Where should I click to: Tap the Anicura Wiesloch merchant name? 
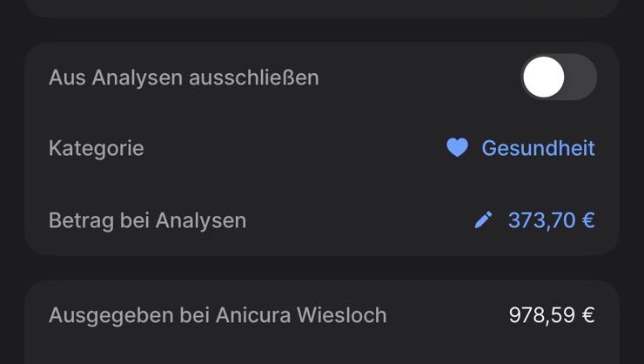(x=301, y=315)
